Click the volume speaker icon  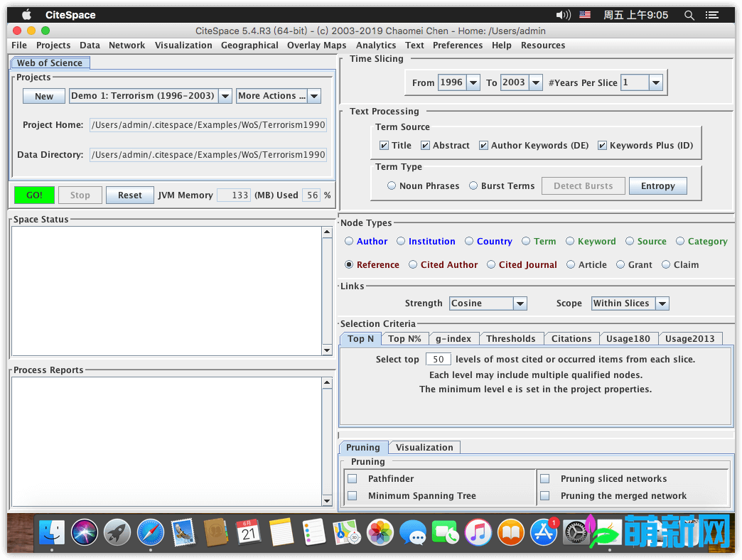click(x=563, y=15)
